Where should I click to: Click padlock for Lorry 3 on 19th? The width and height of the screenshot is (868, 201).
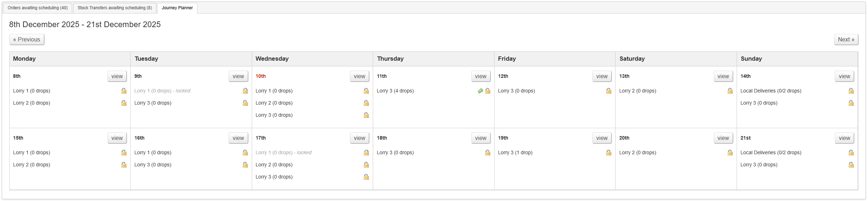(x=609, y=153)
